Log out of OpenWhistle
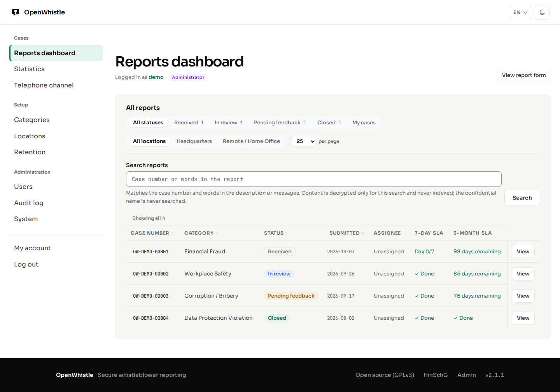 click(56, 265)
